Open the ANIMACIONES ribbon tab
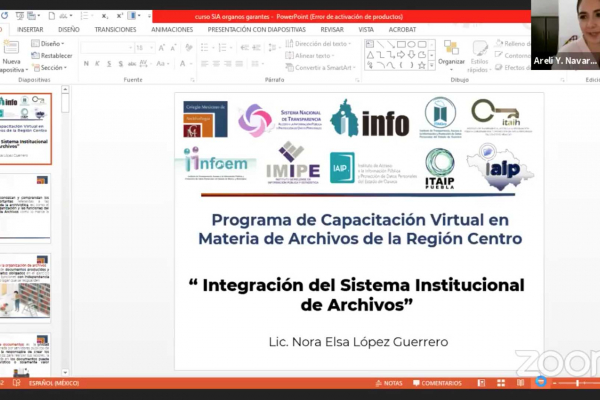Viewport: 600px width, 400px height. tap(172, 29)
